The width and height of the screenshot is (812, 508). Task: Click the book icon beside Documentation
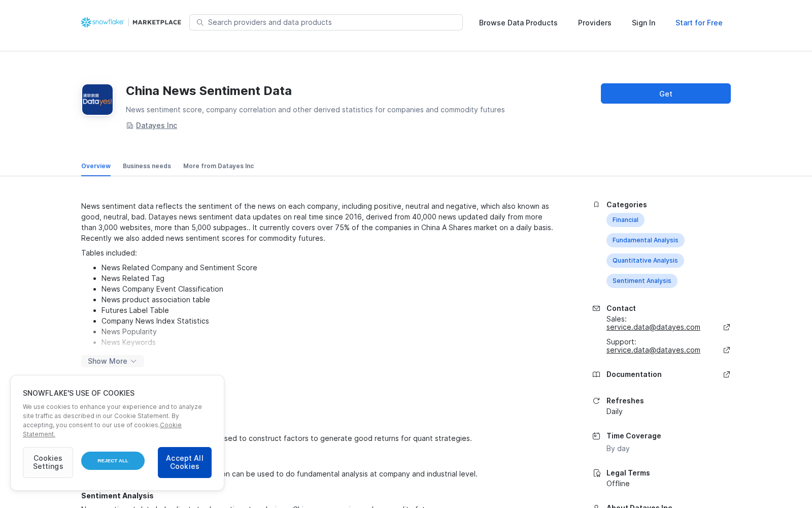click(596, 374)
